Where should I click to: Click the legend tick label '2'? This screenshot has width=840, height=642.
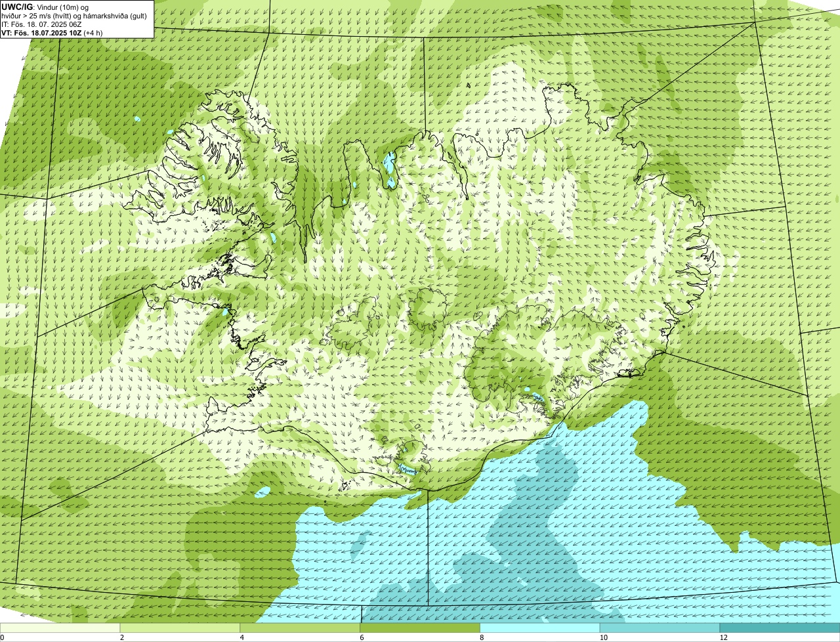pyautogui.click(x=122, y=637)
